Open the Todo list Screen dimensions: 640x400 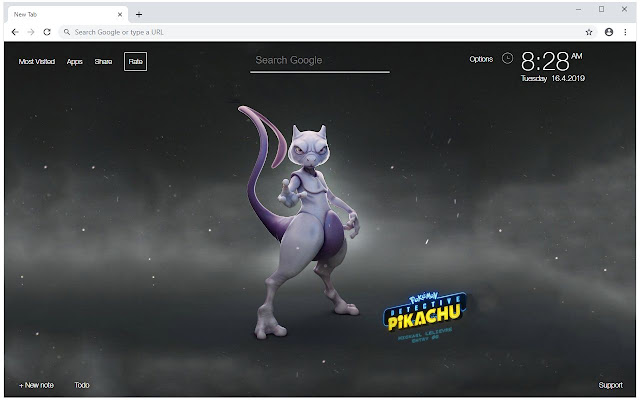click(x=82, y=385)
